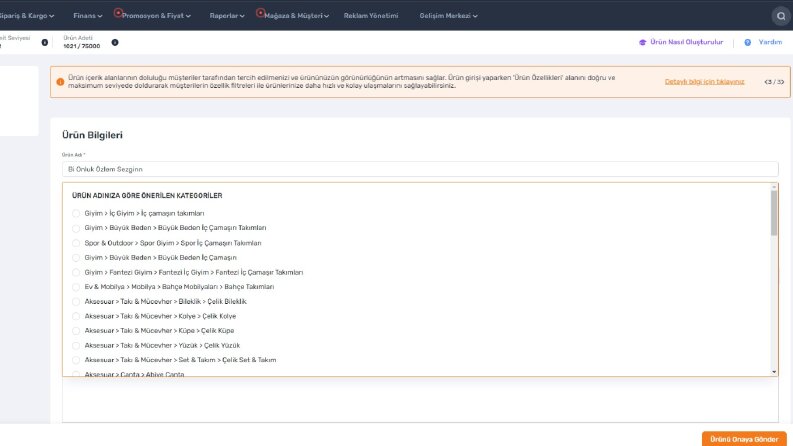Click red notification dot on Promosyon & Fiyat
This screenshot has height=446, width=793.
118,12
